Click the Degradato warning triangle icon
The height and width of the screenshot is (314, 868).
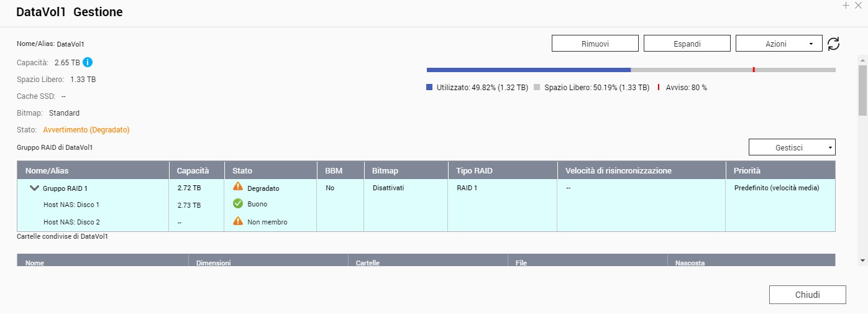237,187
